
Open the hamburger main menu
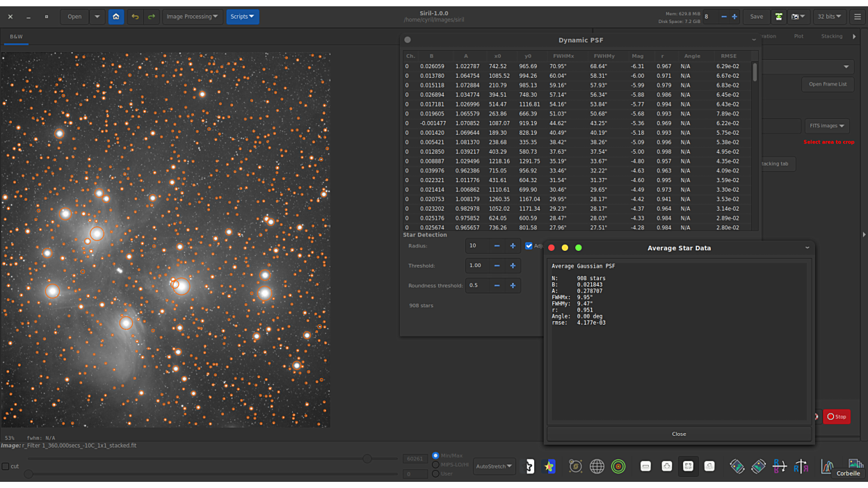(857, 17)
